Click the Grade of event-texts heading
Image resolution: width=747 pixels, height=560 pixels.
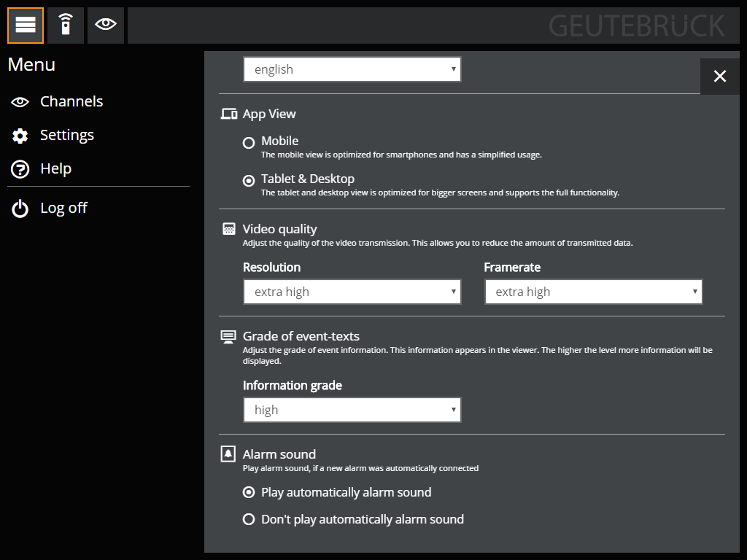click(301, 336)
